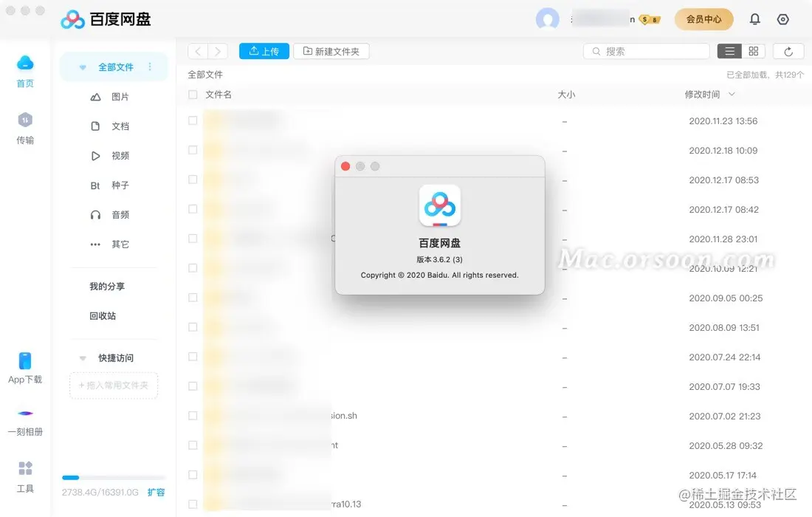This screenshot has width=812, height=517.
Task: Open settings hexagon icon
Action: [783, 19]
